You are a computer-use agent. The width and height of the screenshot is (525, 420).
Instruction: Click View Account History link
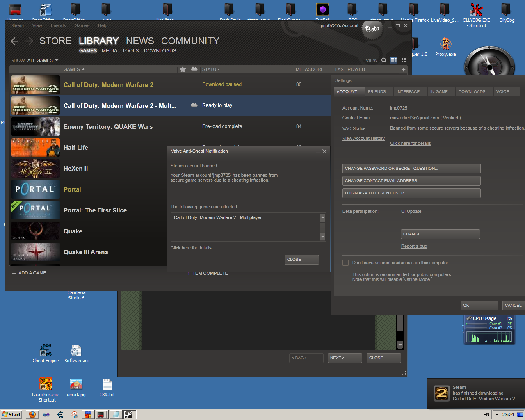pos(363,139)
